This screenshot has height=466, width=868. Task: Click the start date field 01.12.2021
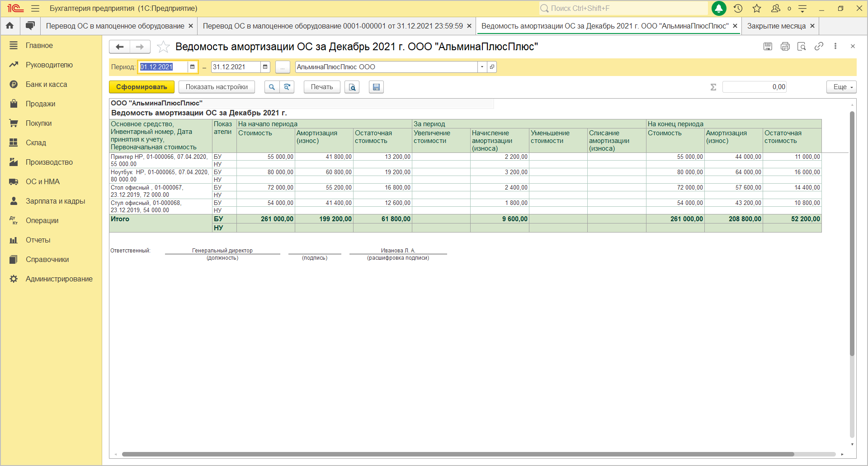point(162,67)
